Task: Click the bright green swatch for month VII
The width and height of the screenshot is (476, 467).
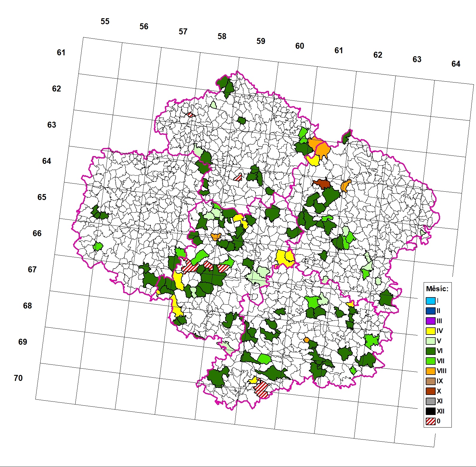Action: point(431,361)
